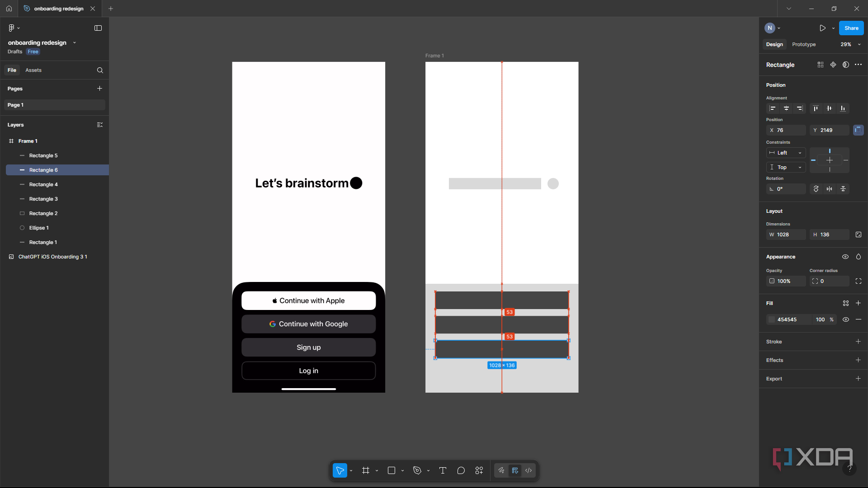The height and width of the screenshot is (488, 868).
Task: Select the File tab in left panel
Action: 12,70
